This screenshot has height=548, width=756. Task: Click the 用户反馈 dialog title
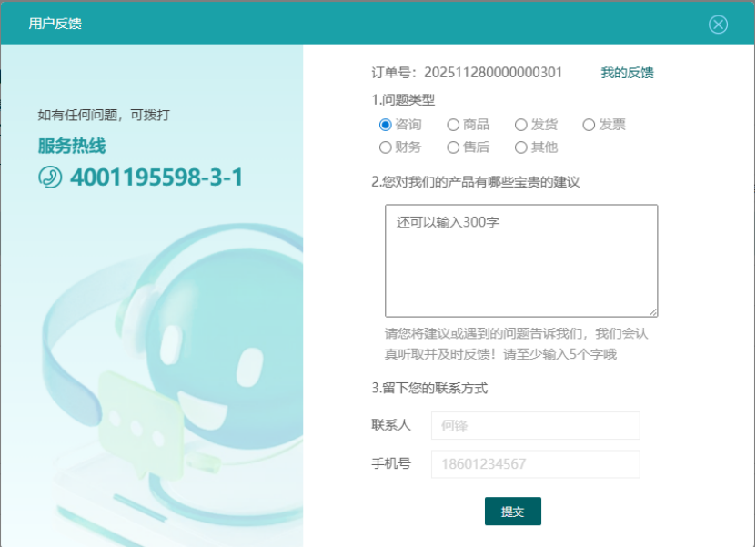[x=55, y=24]
